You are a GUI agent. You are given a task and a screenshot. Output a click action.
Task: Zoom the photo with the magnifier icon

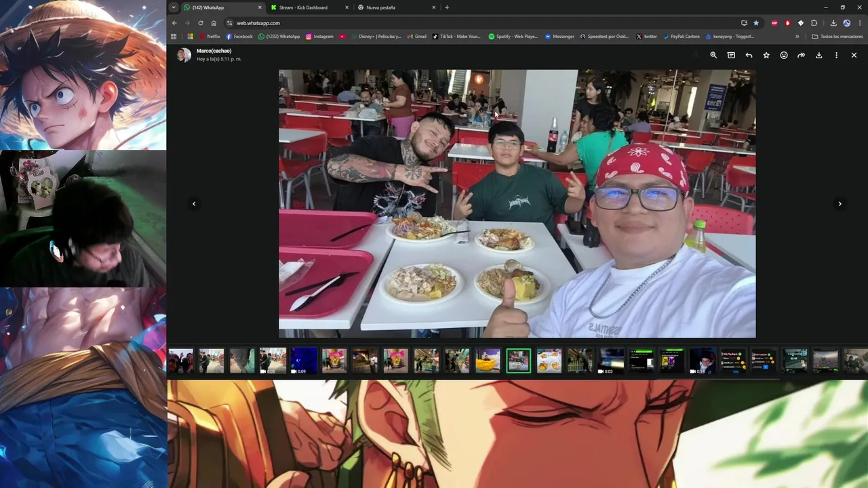click(x=713, y=55)
